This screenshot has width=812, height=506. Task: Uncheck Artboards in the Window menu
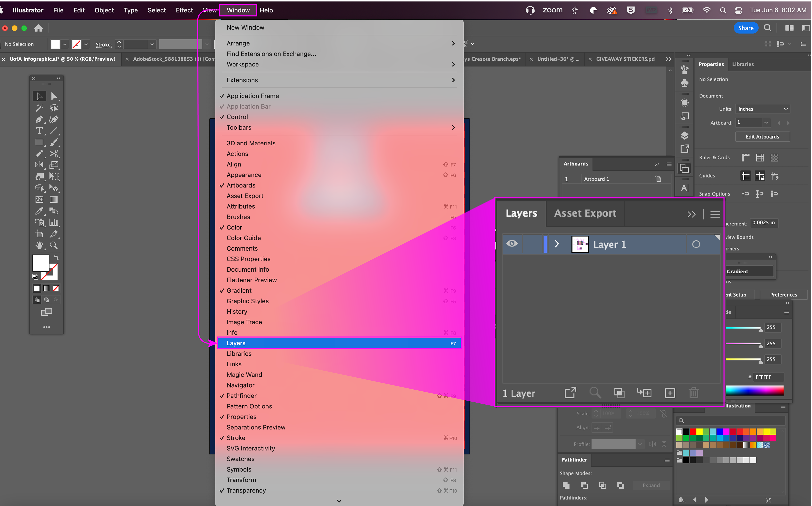241,185
